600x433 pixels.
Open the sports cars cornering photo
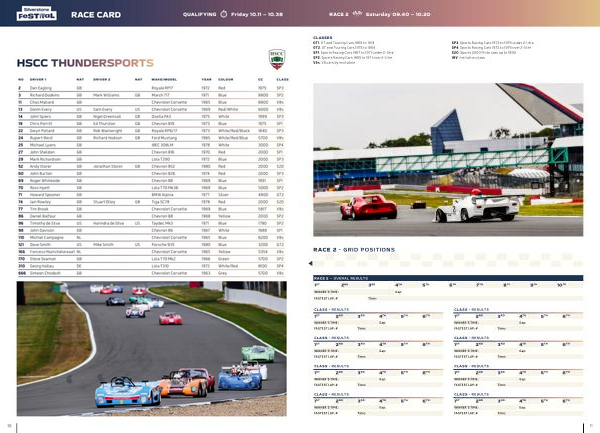point(152,348)
